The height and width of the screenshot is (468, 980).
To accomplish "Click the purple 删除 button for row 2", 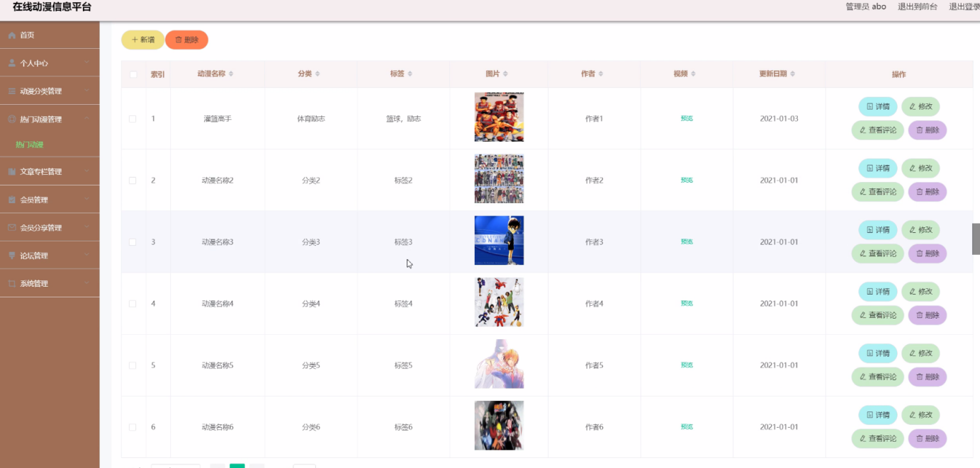I will tap(928, 192).
